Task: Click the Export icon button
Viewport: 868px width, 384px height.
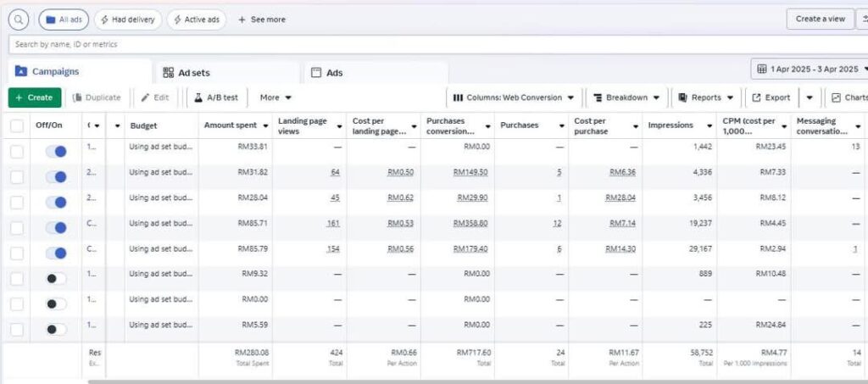Action: coord(757,97)
